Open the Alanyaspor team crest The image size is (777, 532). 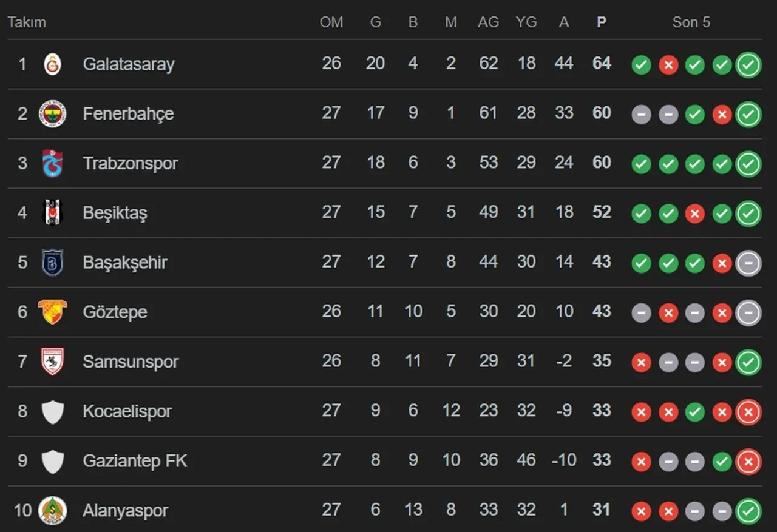pos(52,511)
